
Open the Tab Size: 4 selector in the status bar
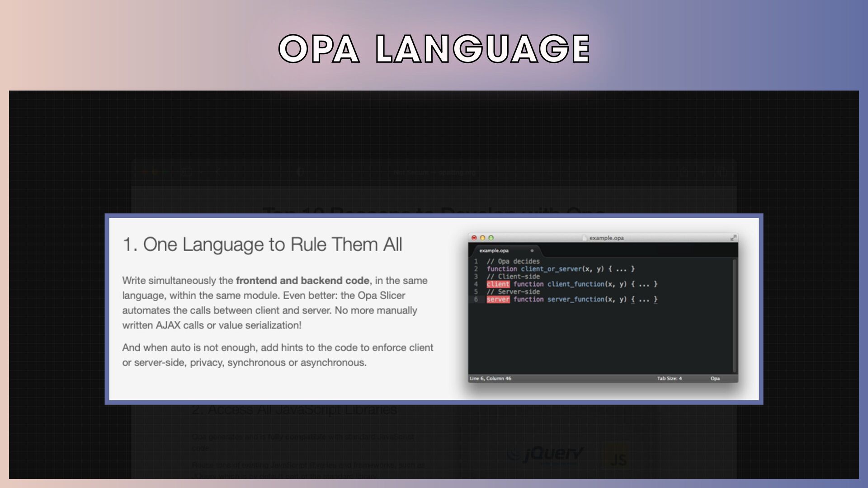(669, 378)
